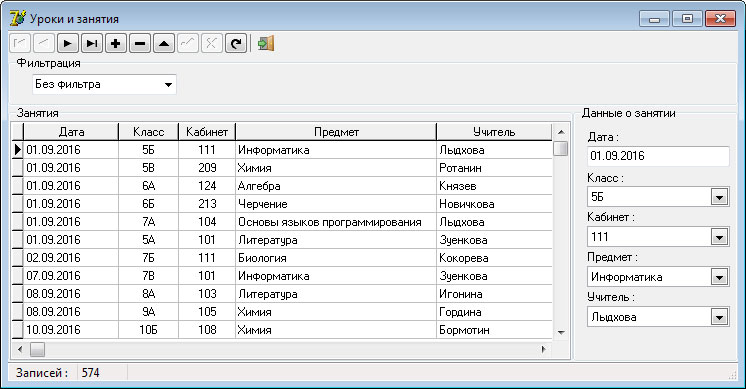The width and height of the screenshot is (746, 389).
Task: Click the Класс column header
Action: coord(148,132)
